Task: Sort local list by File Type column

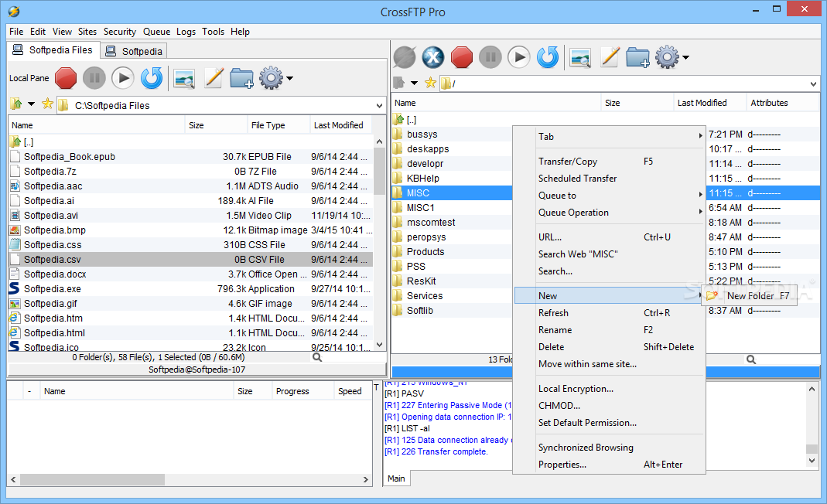Action: click(x=279, y=125)
